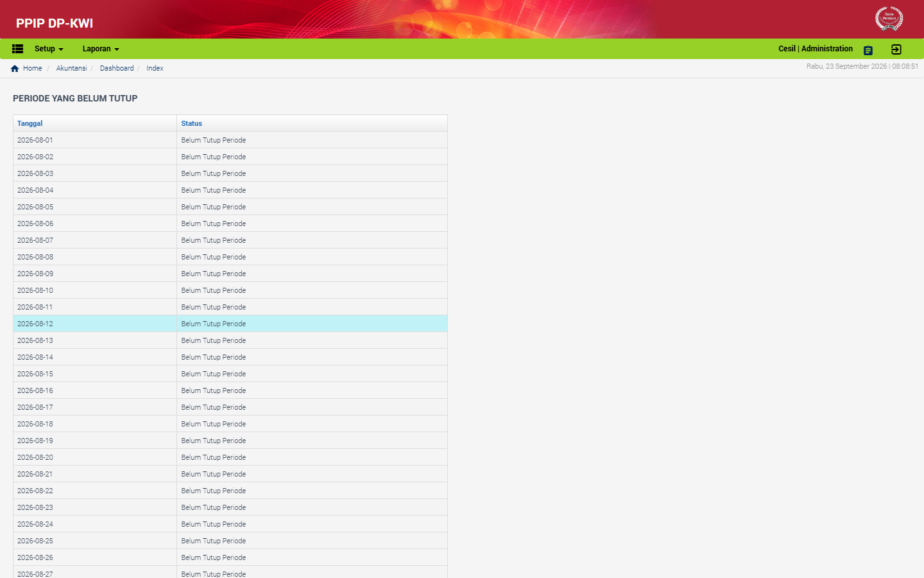
Task: Click status cell for 2026-08-15
Action: point(312,374)
